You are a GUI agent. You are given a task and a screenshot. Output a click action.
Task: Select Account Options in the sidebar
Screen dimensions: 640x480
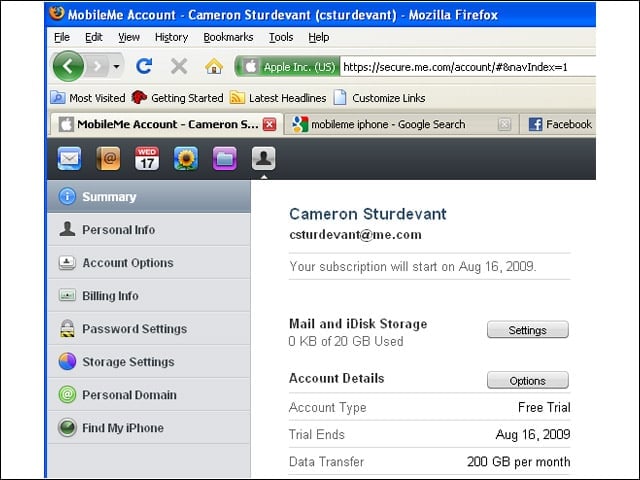(x=149, y=262)
